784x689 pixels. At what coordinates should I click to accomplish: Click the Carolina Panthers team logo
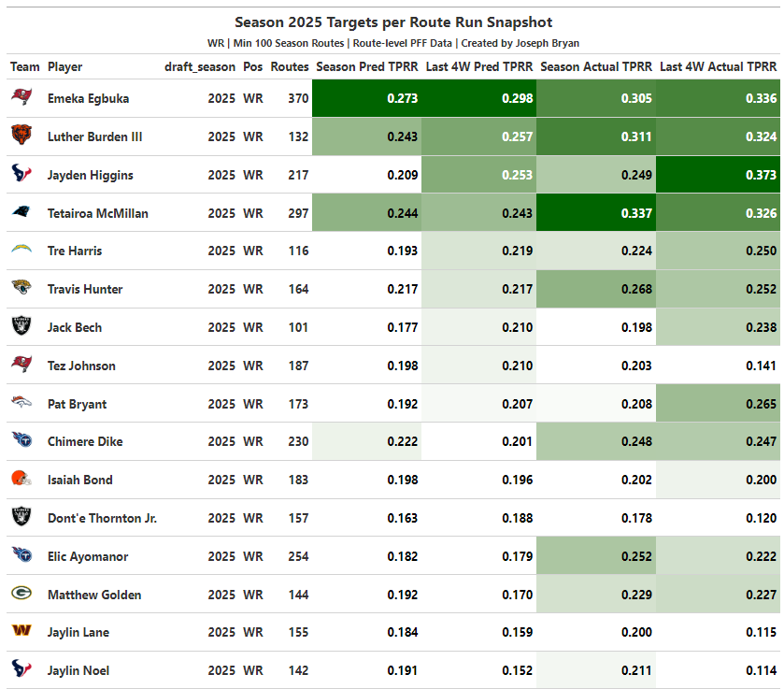[21, 213]
